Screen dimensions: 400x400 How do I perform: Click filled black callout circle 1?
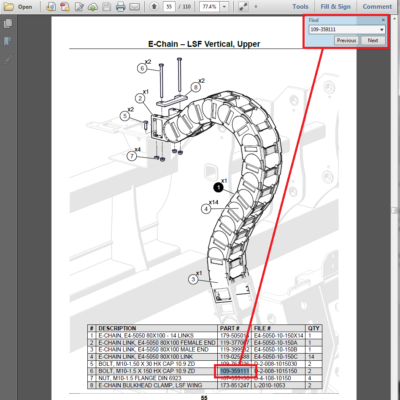pos(218,187)
